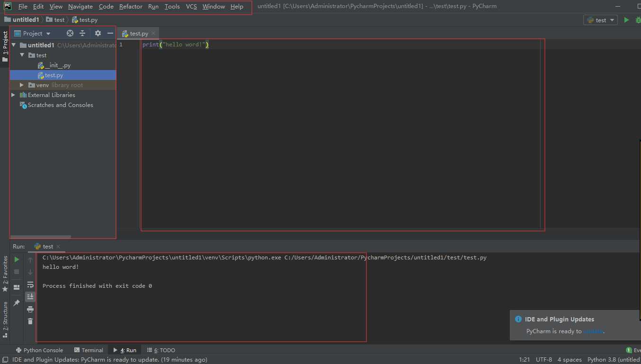Click Locate/Select Opened File crosshair icon

[70, 33]
